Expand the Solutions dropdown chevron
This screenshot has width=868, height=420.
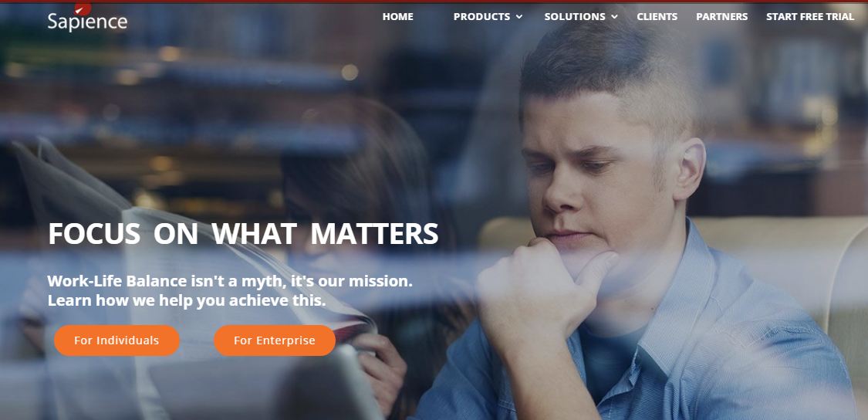(614, 17)
